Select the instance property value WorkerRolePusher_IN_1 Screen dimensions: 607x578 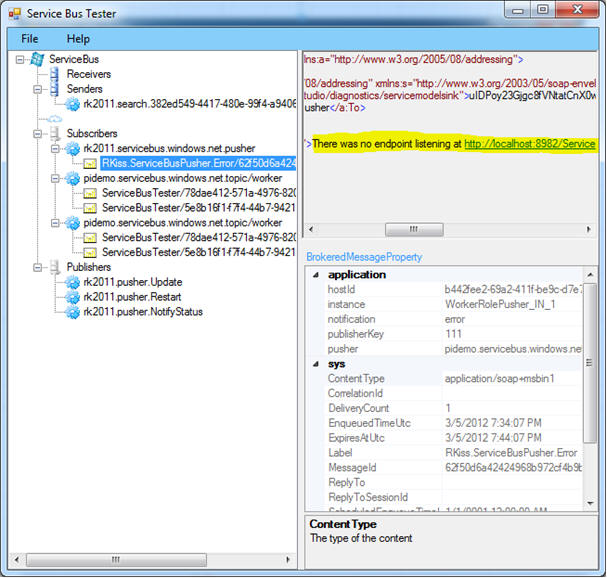tap(500, 304)
